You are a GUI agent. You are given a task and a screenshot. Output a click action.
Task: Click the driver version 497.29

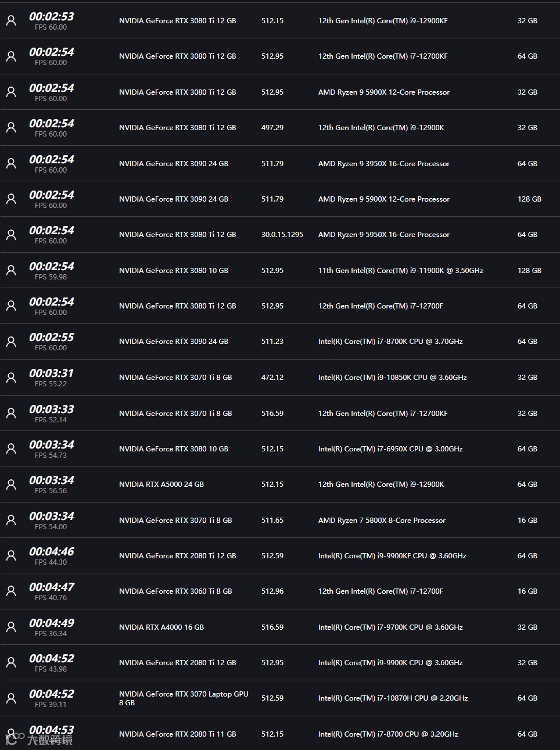(272, 128)
